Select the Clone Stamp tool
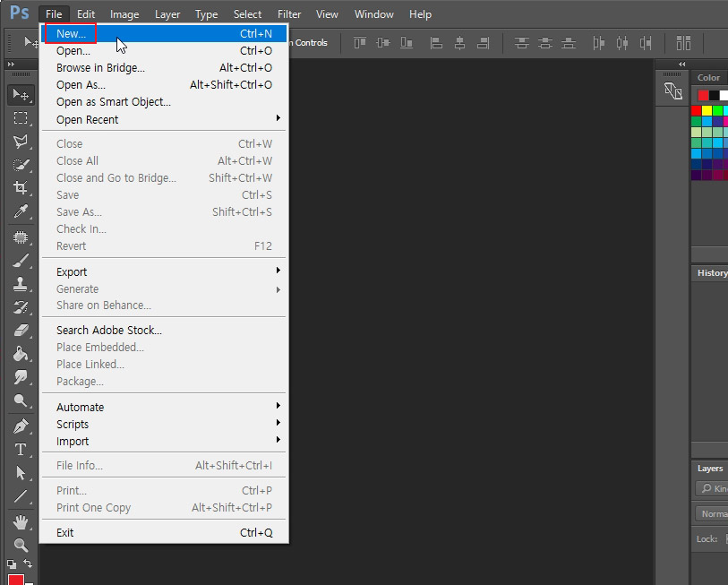This screenshot has width=728, height=585. pos(21,284)
